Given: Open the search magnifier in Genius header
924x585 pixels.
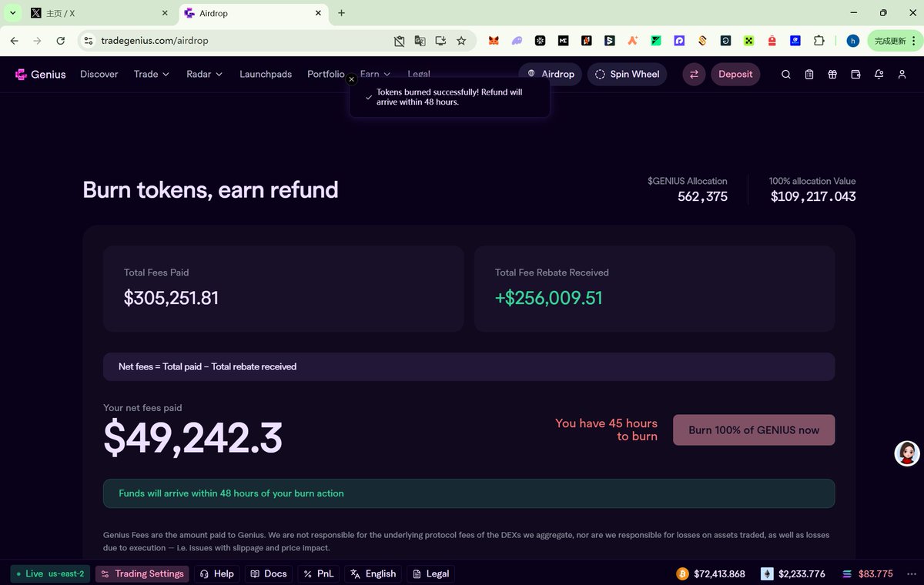Looking at the screenshot, I should [x=786, y=75].
